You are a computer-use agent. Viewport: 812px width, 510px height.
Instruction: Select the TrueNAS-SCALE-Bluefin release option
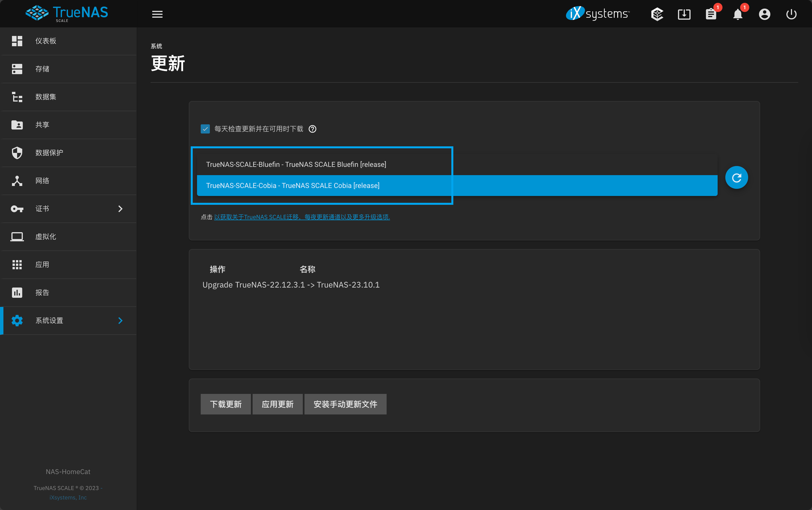pos(296,164)
